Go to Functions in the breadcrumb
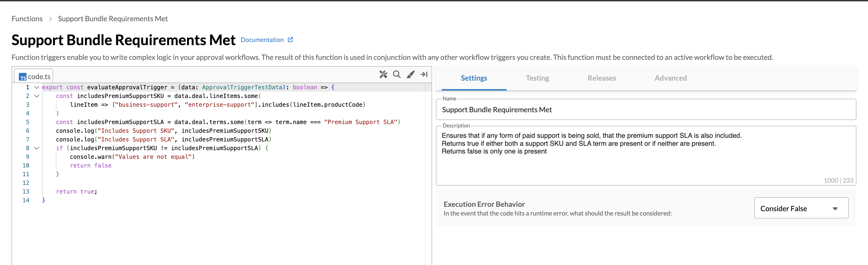 27,19
